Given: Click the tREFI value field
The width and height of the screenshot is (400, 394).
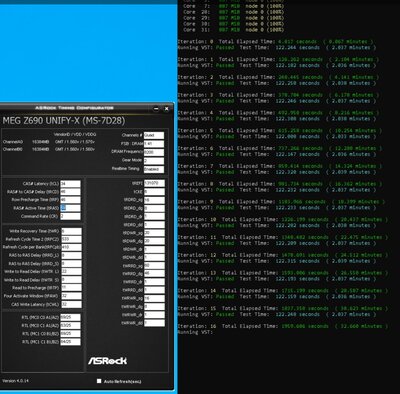Looking at the screenshot, I should coord(154,183).
